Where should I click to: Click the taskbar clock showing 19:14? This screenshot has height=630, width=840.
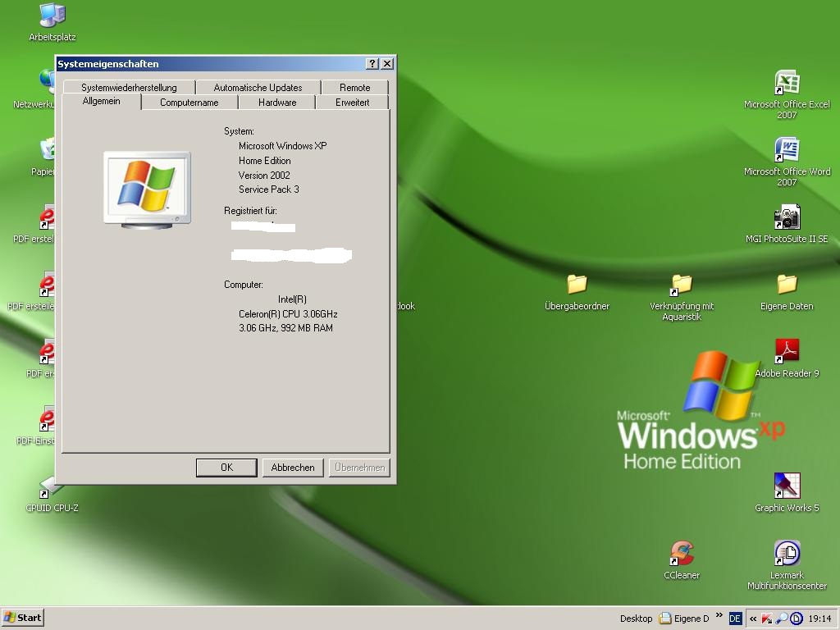819,619
